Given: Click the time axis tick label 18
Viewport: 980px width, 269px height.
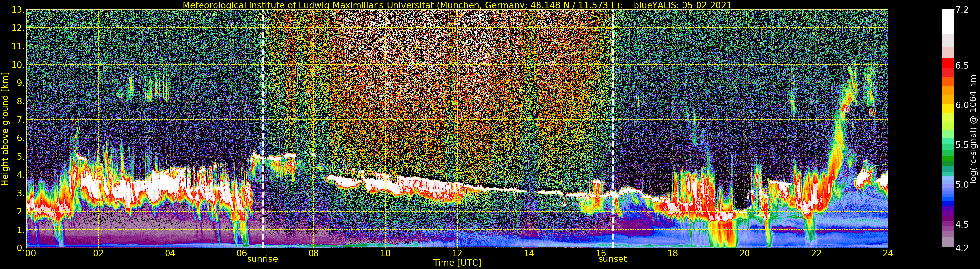Looking at the screenshot, I should click(673, 254).
